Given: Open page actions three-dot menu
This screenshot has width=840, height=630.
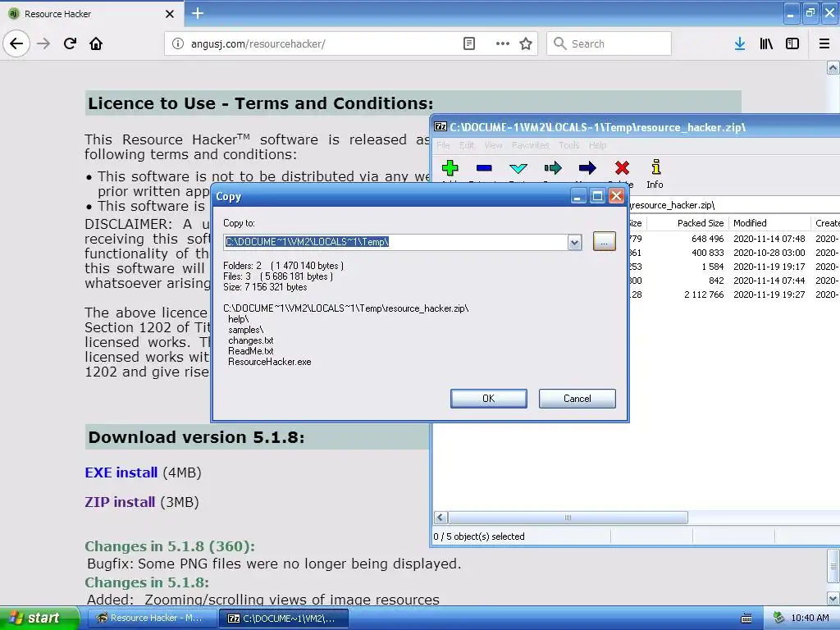Looking at the screenshot, I should point(503,43).
